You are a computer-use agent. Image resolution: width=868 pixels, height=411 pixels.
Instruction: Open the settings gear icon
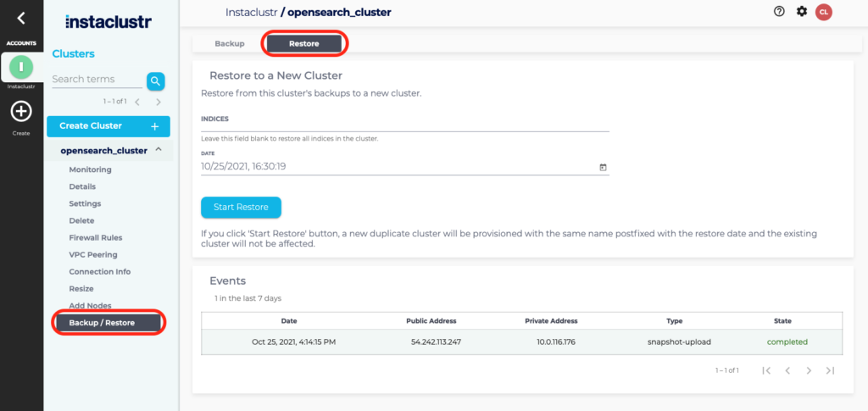point(802,12)
